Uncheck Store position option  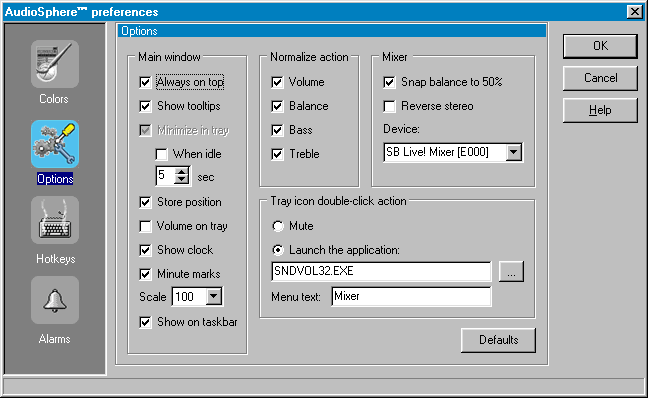(145, 202)
